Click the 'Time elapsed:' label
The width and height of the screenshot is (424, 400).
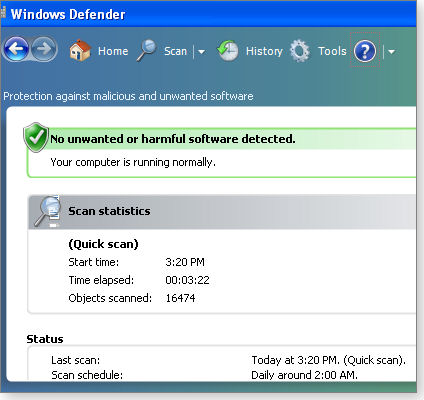coord(101,280)
